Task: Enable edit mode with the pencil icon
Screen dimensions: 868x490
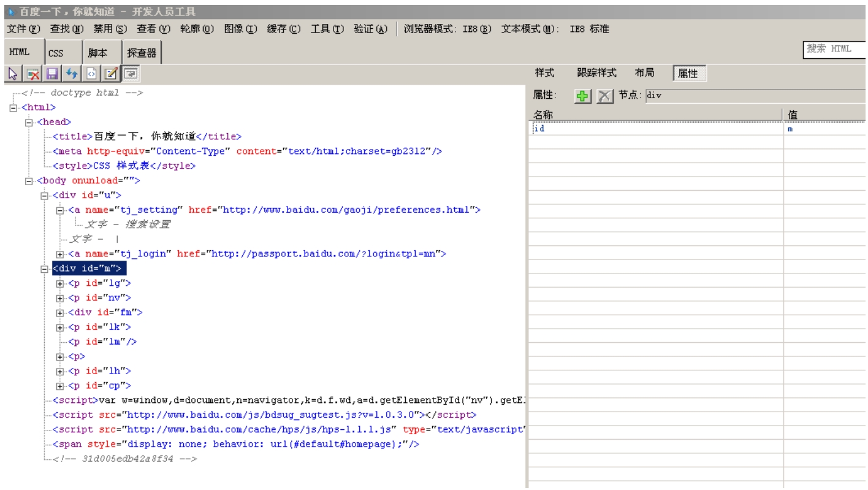Action: (112, 74)
